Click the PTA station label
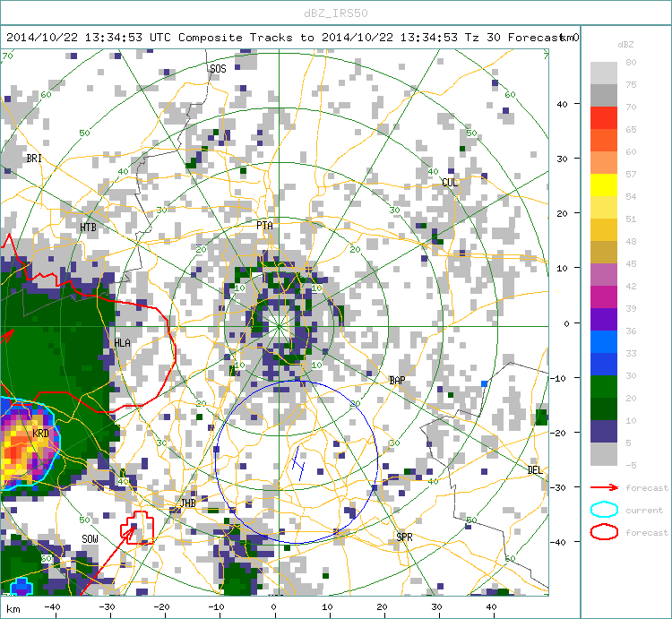The height and width of the screenshot is (619, 672). [264, 226]
